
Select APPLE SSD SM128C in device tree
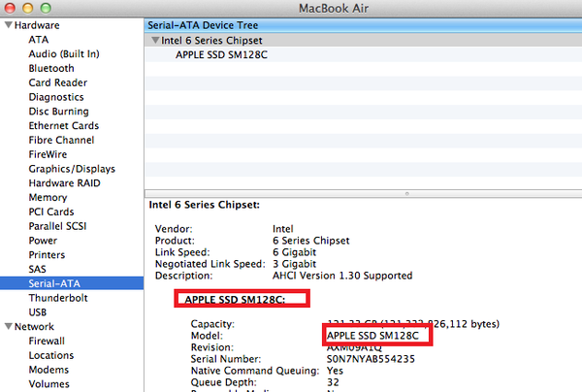point(221,55)
